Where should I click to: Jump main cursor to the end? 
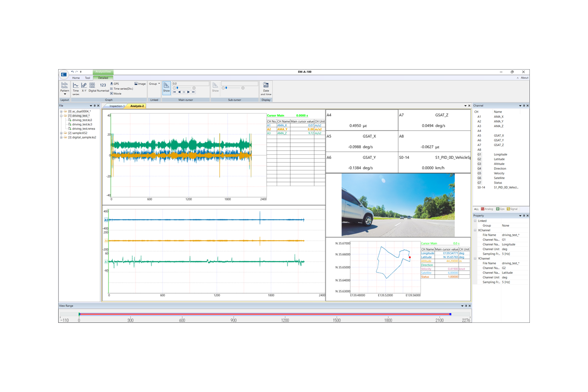coord(193,92)
